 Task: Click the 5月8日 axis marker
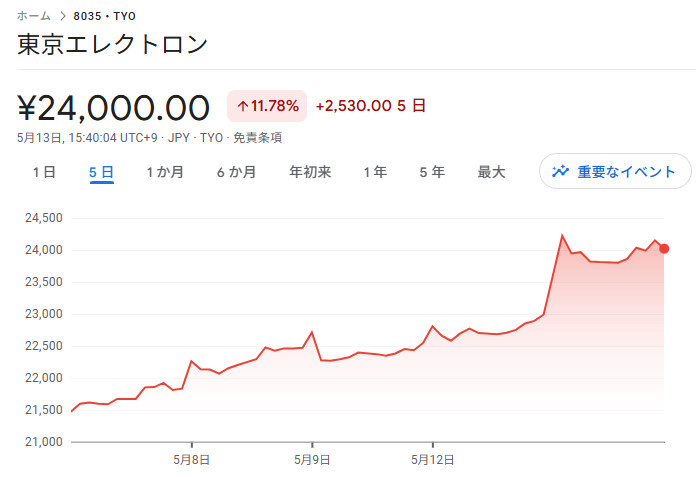[191, 460]
